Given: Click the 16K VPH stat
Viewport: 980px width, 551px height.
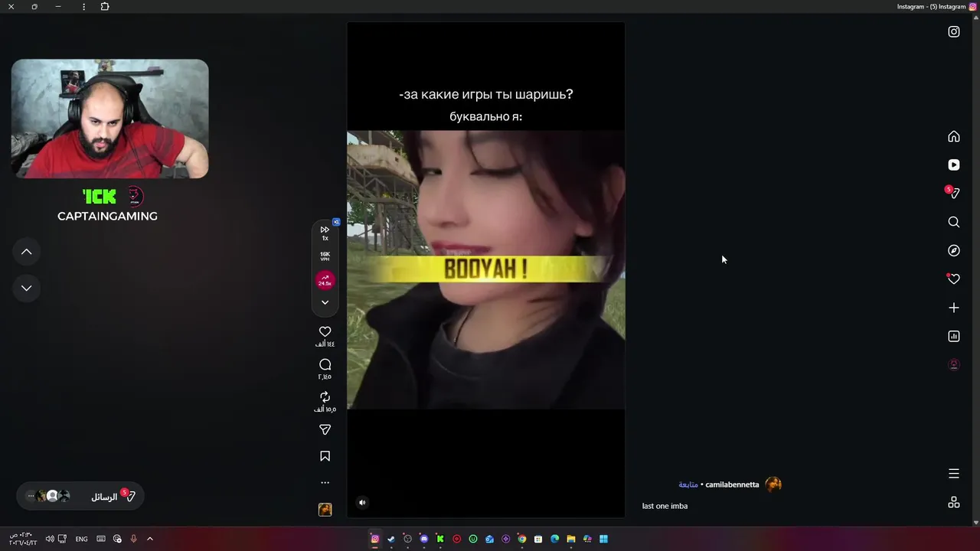Looking at the screenshot, I should click(x=325, y=256).
